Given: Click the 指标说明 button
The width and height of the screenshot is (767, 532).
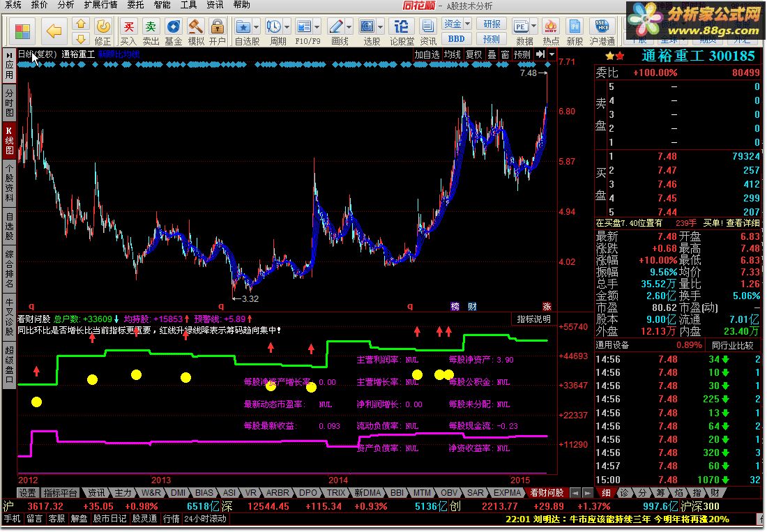Looking at the screenshot, I should click(533, 319).
